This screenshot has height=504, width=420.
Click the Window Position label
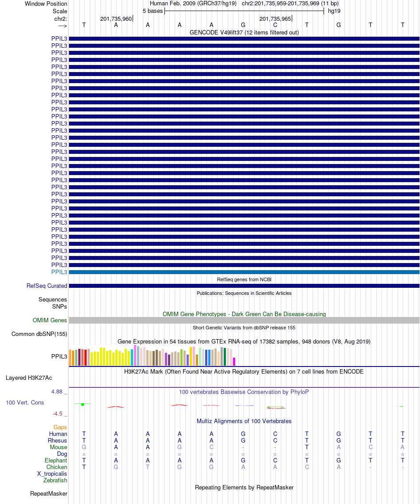46,4
